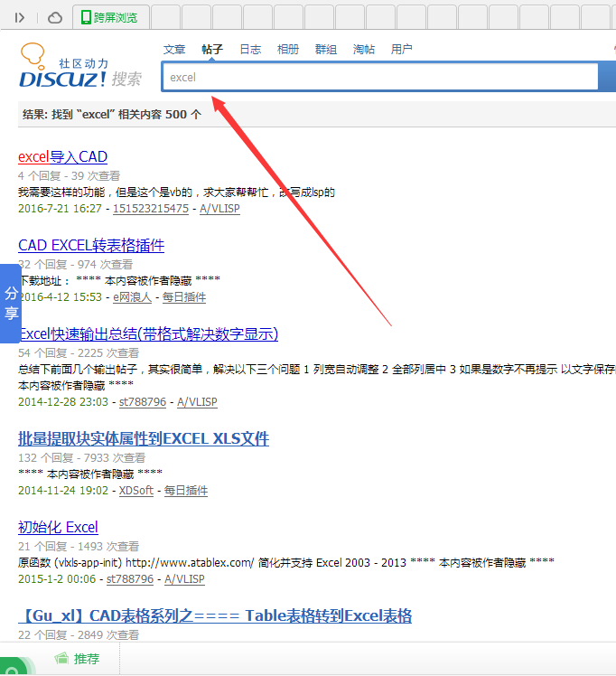616x676 pixels.
Task: Open author link 151523215475
Action: [151, 209]
